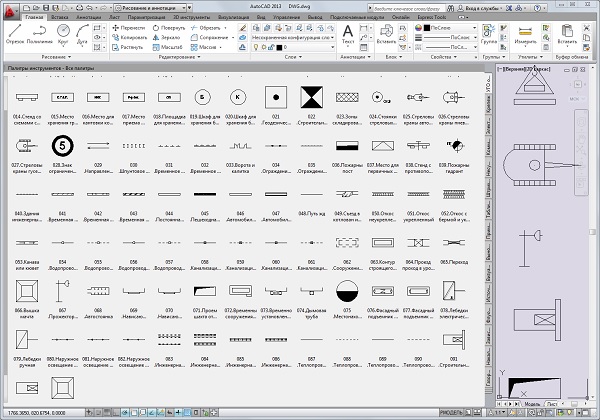Open the ПоСлою color swatch selector

pos(448,28)
